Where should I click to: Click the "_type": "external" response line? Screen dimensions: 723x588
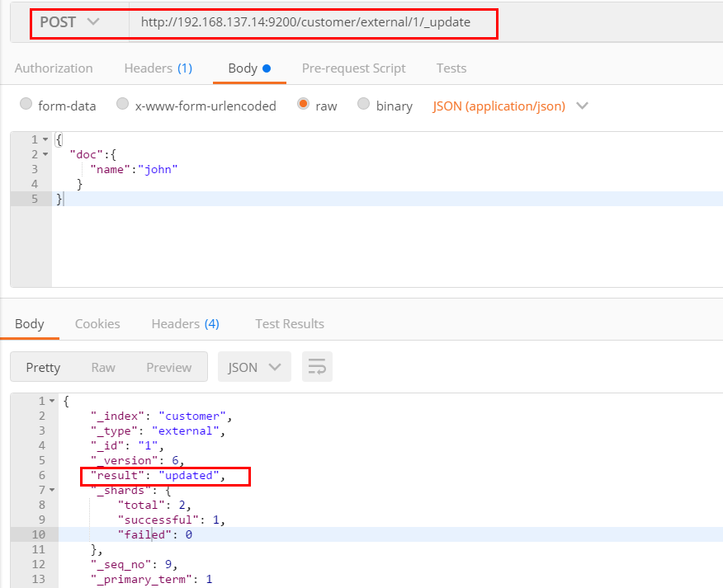click(158, 430)
